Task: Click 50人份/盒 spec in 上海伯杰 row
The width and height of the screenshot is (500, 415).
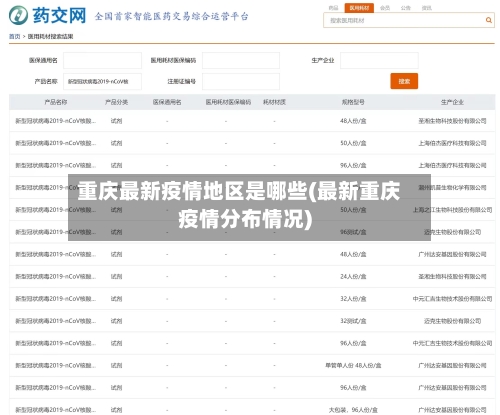Action: pos(353,143)
